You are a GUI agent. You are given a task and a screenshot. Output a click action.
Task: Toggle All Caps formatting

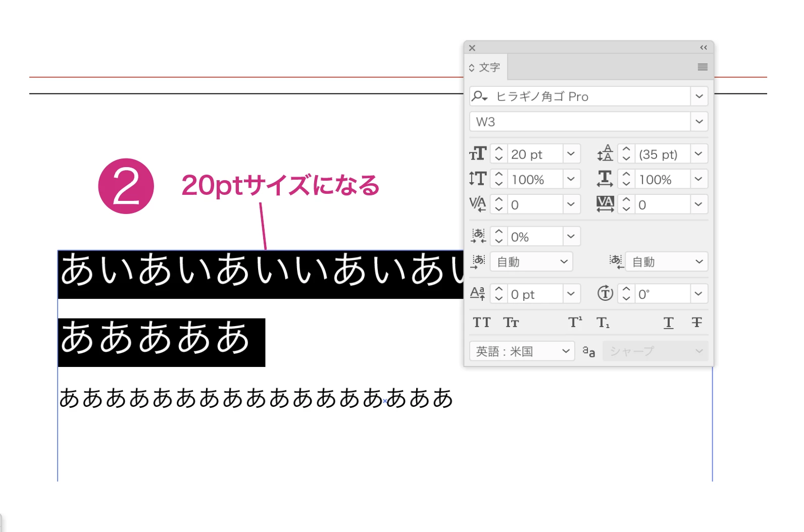[481, 323]
